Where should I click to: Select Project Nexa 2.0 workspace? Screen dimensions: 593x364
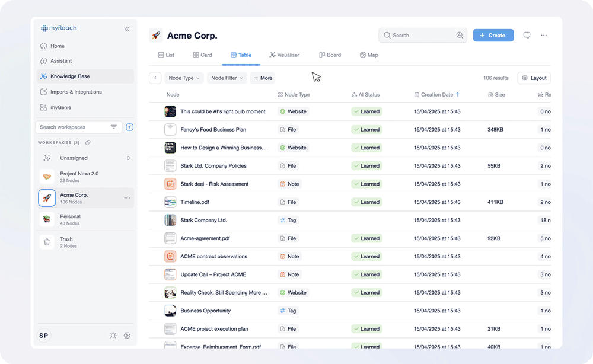point(79,177)
